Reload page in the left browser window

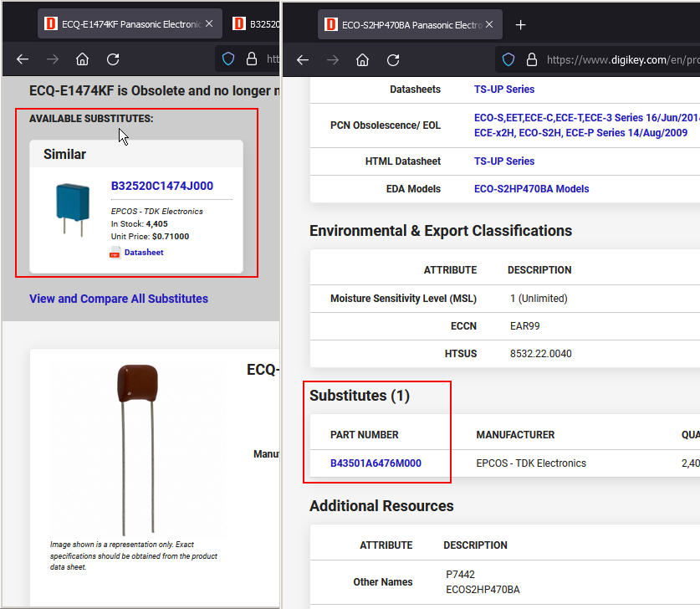pos(113,59)
